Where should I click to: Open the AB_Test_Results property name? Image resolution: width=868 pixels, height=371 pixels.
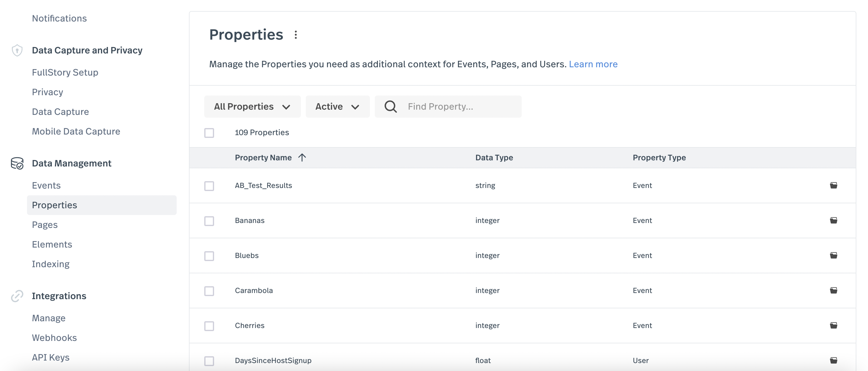tap(263, 185)
